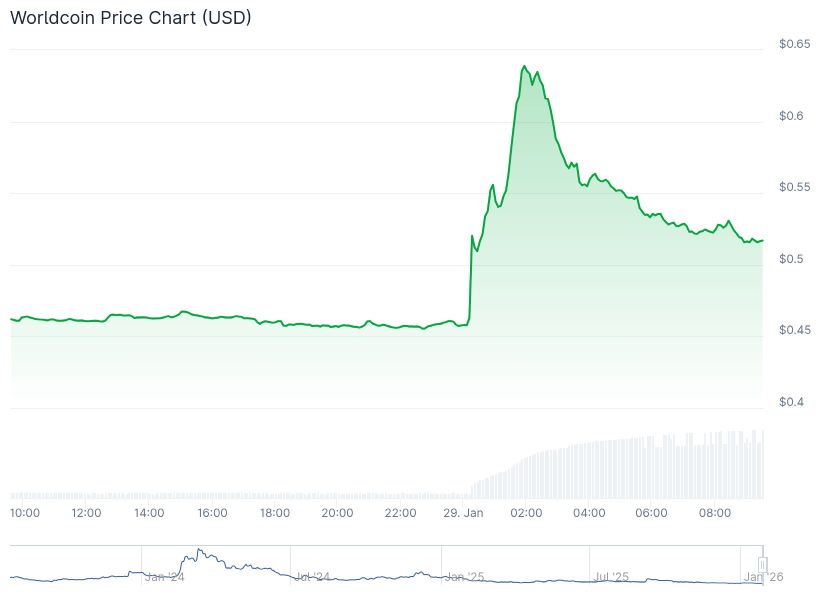
Task: Click the $0.5 price axis label
Action: pos(791,259)
